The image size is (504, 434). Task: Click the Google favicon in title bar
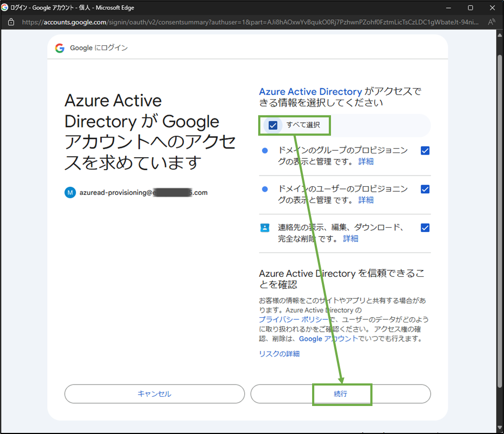coord(4,7)
